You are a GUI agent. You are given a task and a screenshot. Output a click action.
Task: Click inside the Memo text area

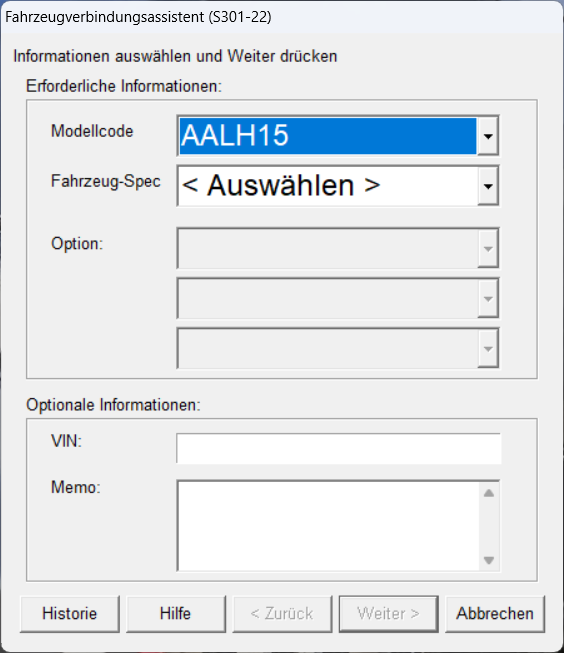click(x=328, y=526)
